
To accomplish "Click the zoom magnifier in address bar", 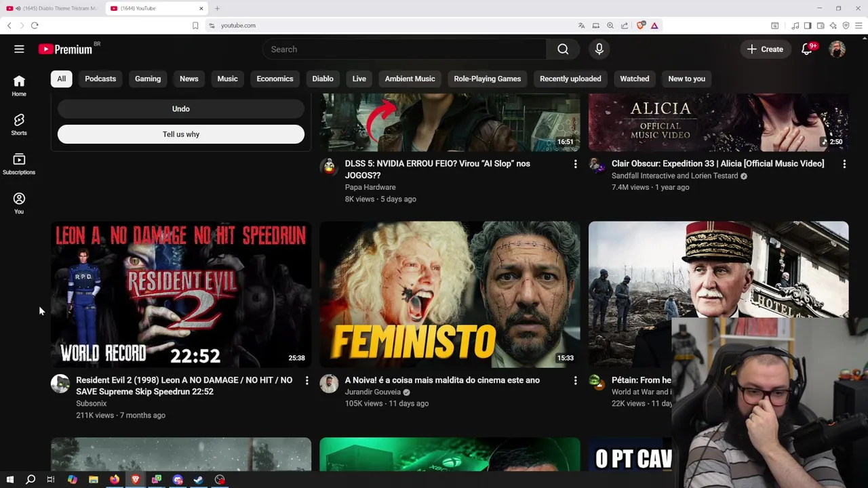I will (x=610, y=25).
